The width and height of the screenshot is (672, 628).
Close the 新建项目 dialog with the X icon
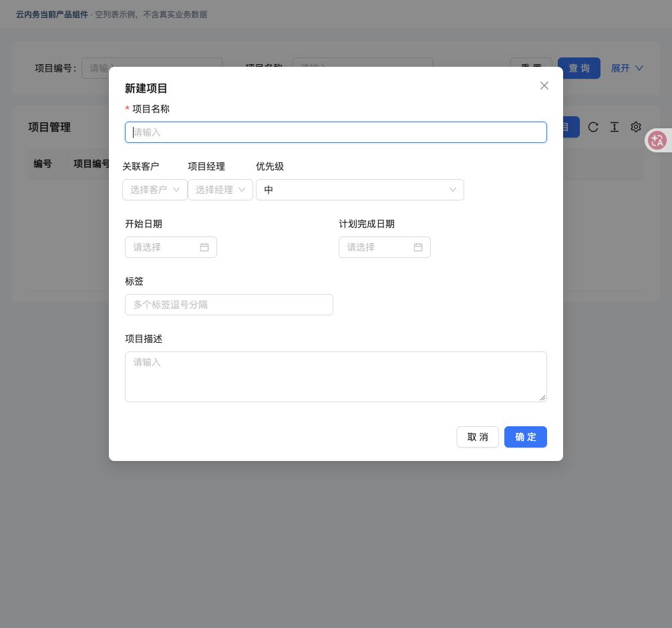click(x=544, y=86)
